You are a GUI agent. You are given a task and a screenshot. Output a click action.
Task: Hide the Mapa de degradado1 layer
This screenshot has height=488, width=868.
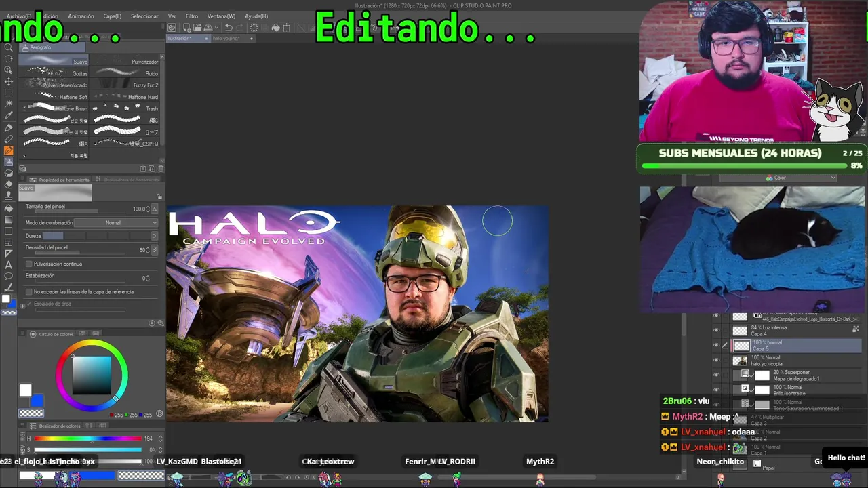click(716, 375)
